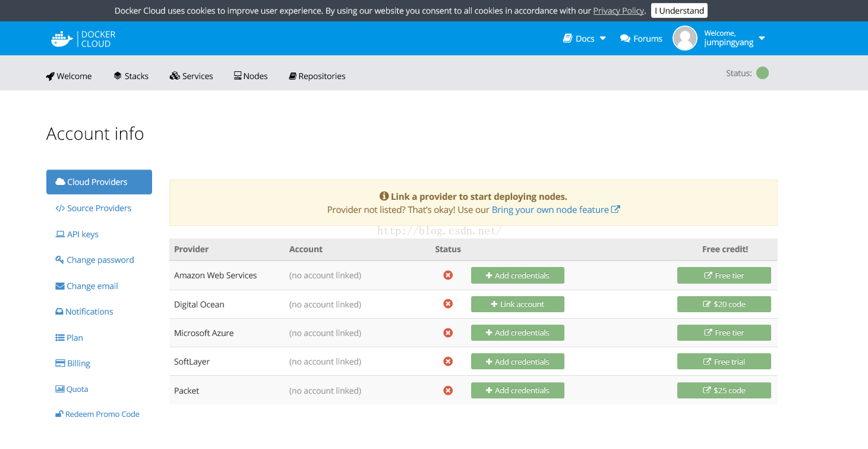The width and height of the screenshot is (868, 449).
Task: Add credentials for SoftLayer
Action: (x=517, y=362)
